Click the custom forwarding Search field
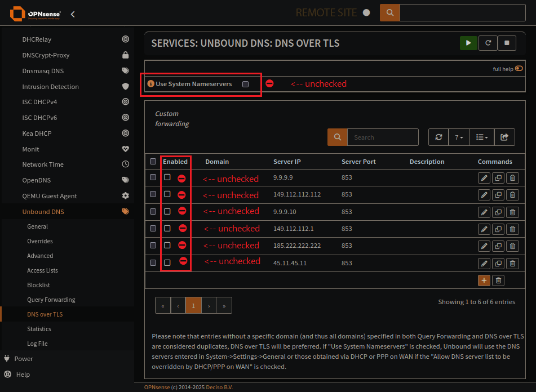Screen dimensions: 536x392 tap(383, 137)
